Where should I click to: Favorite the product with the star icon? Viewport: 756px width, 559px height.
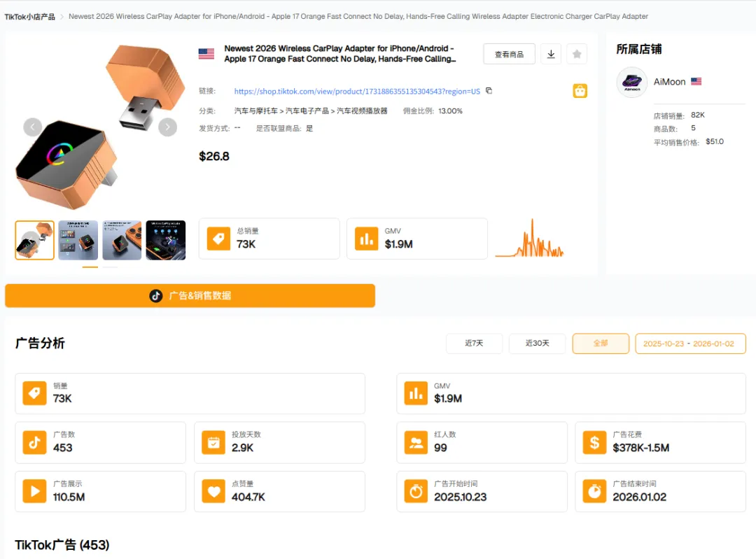coord(577,54)
